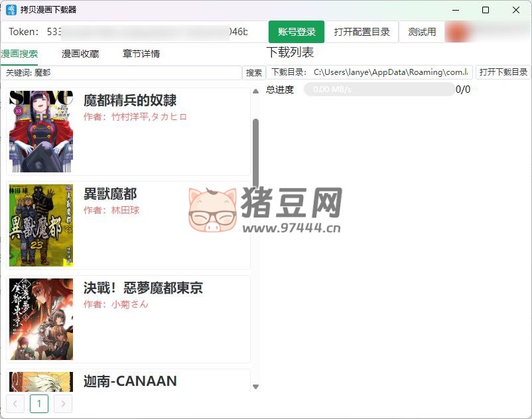
Task: Open the download folder via 打开下载目录
Action: (503, 72)
